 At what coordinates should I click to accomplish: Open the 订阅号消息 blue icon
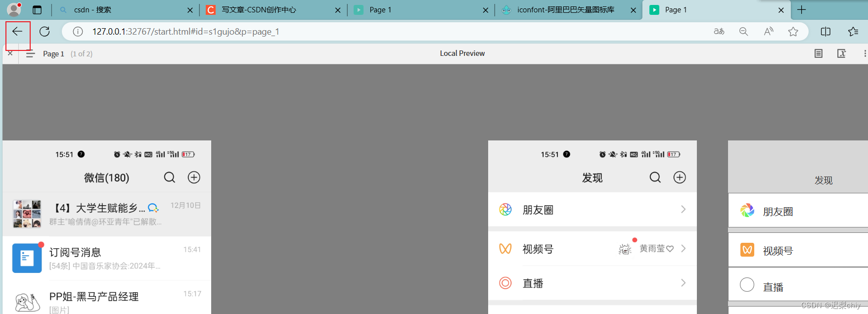point(27,258)
